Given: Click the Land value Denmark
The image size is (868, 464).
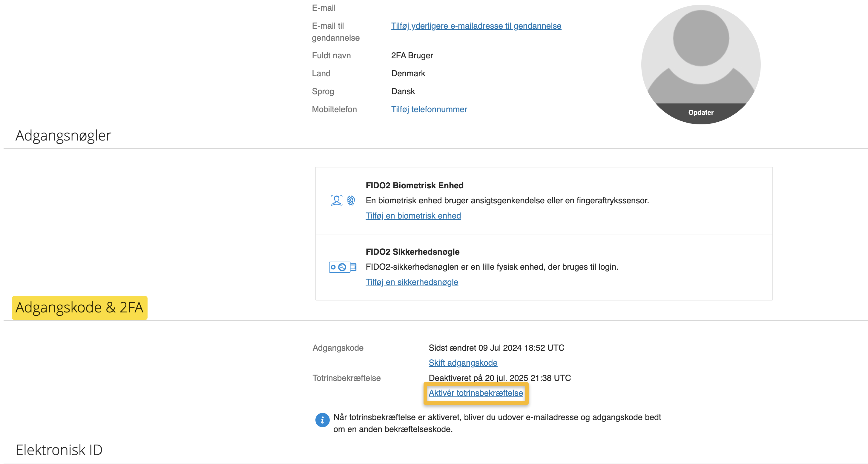Looking at the screenshot, I should [408, 73].
